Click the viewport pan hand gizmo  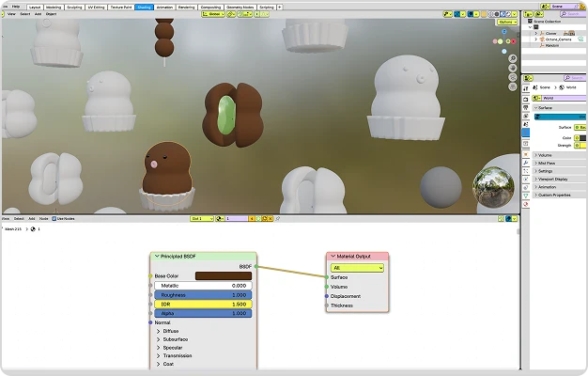pos(513,68)
